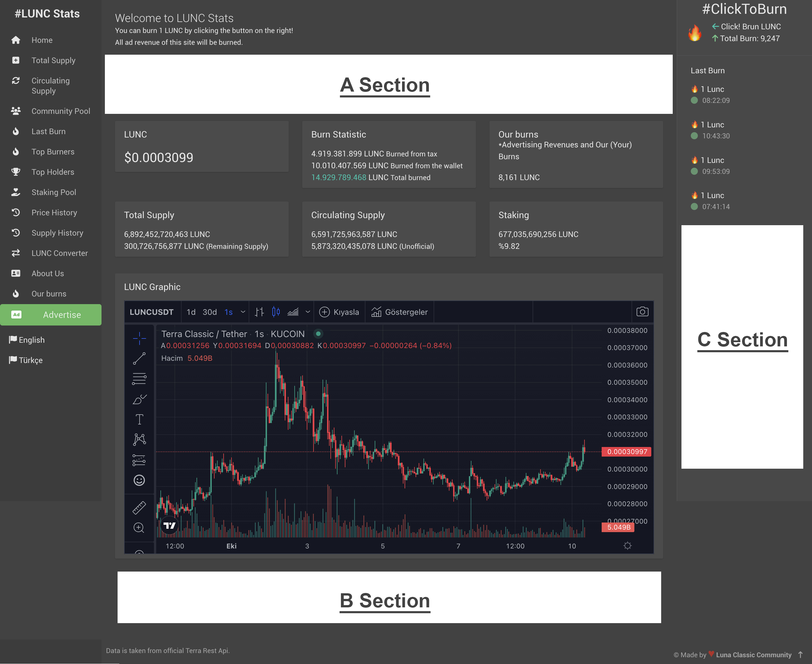Viewport: 812px width, 664px height.
Task: Click the LUNCUSDT symbol search field
Action: 151,312
